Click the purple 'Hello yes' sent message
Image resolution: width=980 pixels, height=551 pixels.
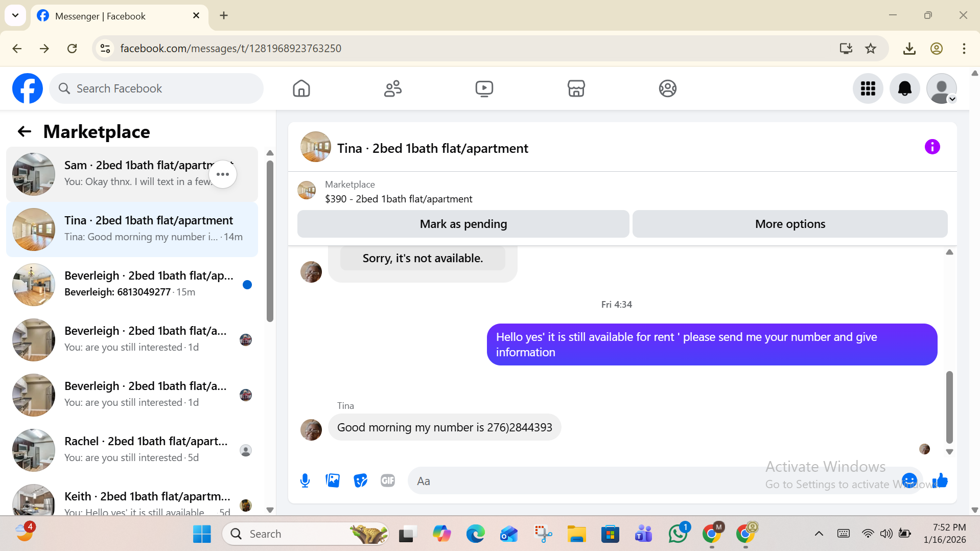click(x=712, y=345)
